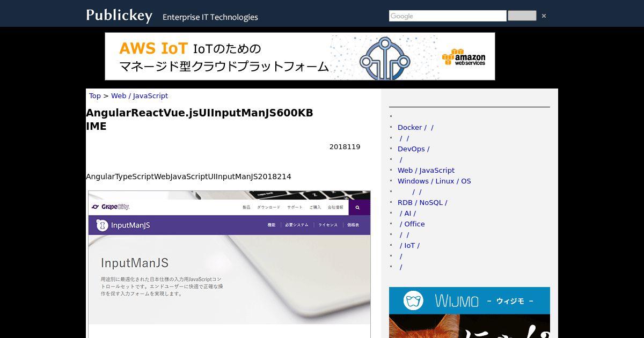Open the InputManJS screenshot image

(229, 264)
